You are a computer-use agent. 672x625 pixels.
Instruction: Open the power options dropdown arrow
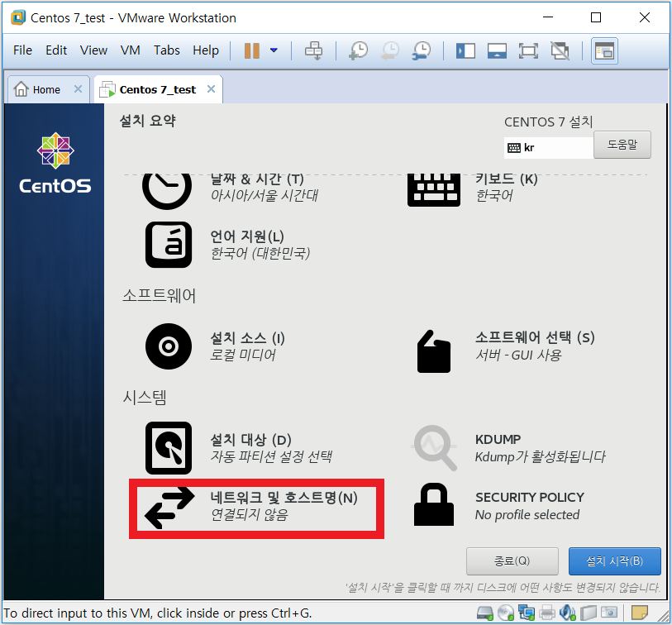pyautogui.click(x=274, y=50)
